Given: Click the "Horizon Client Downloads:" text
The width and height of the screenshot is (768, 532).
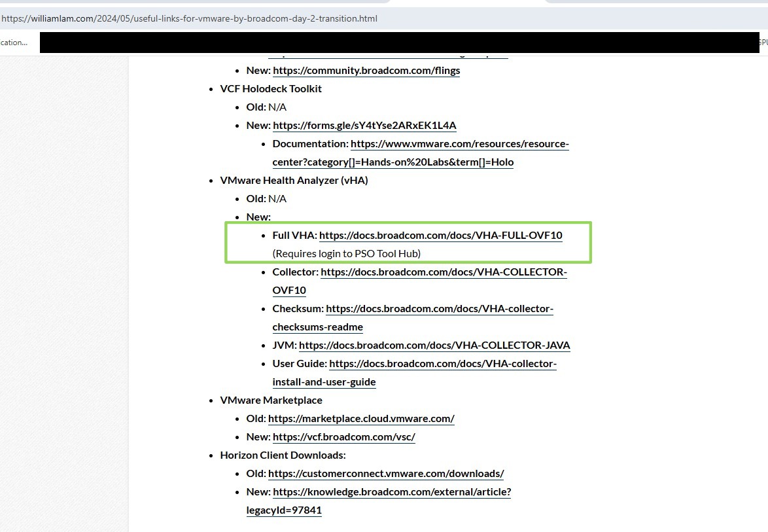Looking at the screenshot, I should (x=283, y=455).
